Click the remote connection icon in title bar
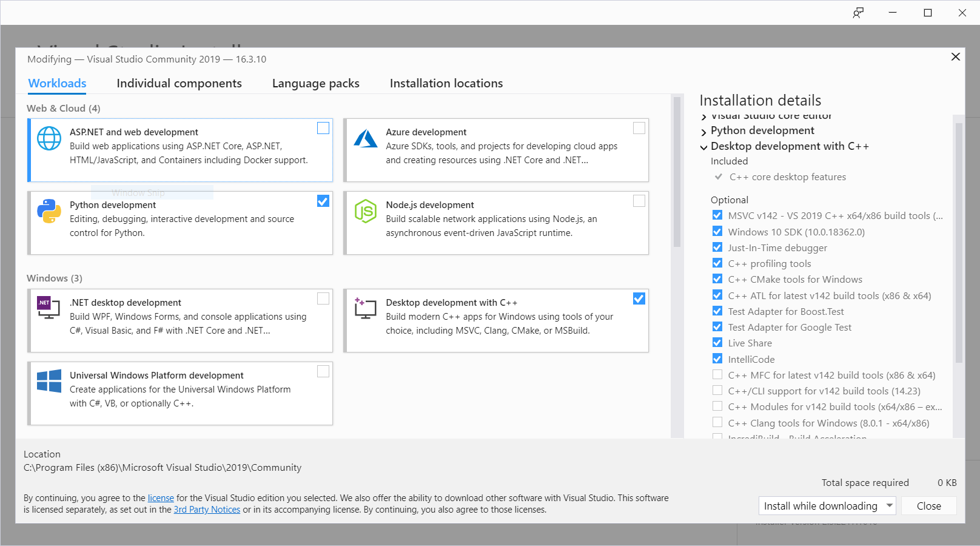This screenshot has width=980, height=546. [x=858, y=13]
